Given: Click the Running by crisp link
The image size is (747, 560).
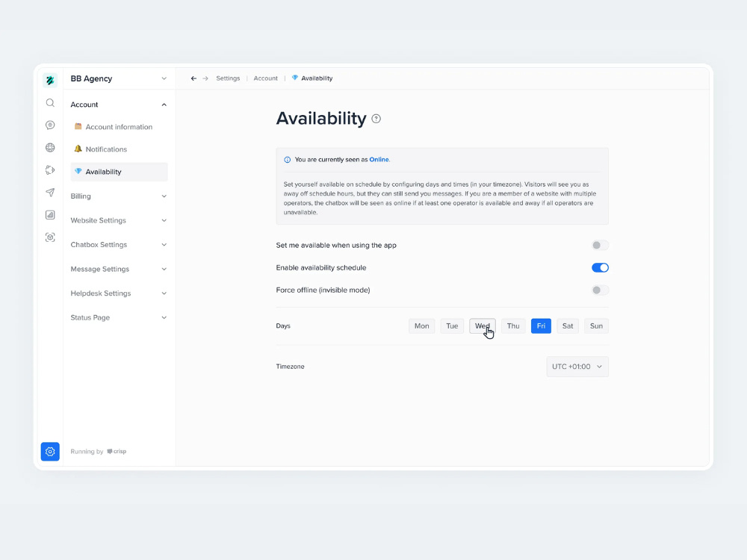Looking at the screenshot, I should point(99,452).
